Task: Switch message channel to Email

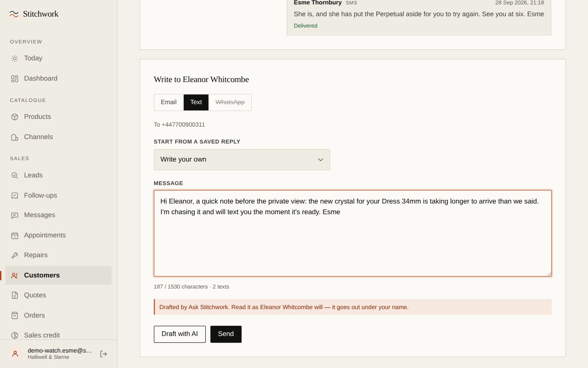Action: [169, 102]
